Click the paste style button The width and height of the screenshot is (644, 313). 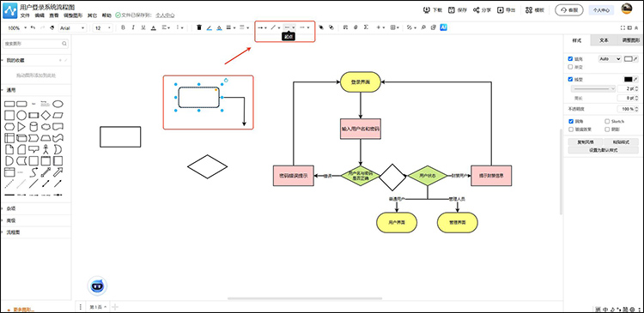click(621, 142)
